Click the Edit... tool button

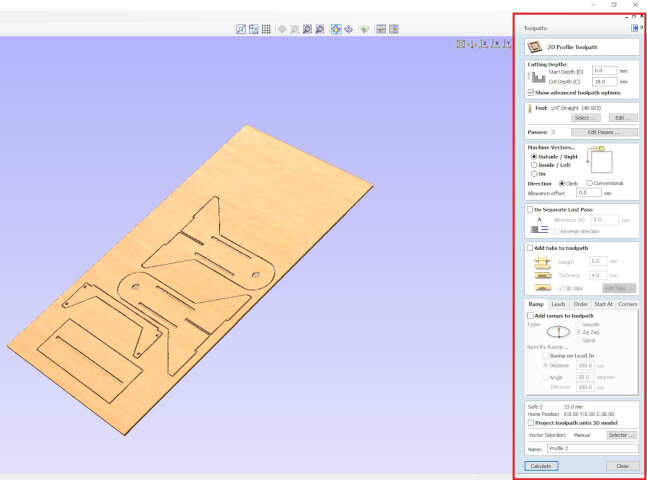coord(623,118)
